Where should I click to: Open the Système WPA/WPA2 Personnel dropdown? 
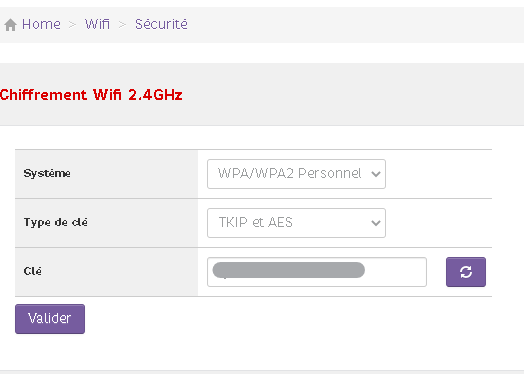click(296, 174)
